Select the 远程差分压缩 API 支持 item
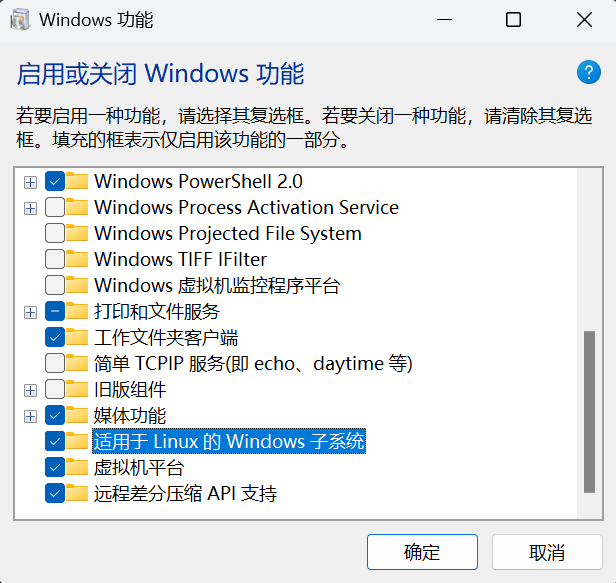Screen dimensions: 616x583 coord(185,494)
